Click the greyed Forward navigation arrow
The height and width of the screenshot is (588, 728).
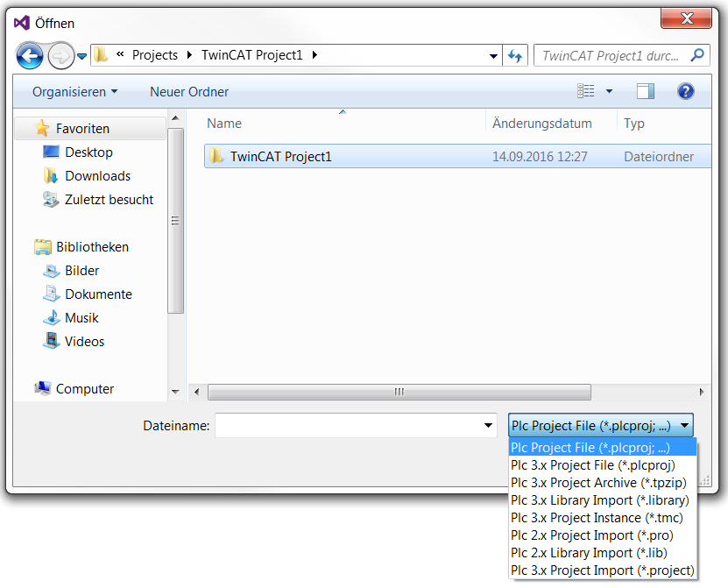60,56
